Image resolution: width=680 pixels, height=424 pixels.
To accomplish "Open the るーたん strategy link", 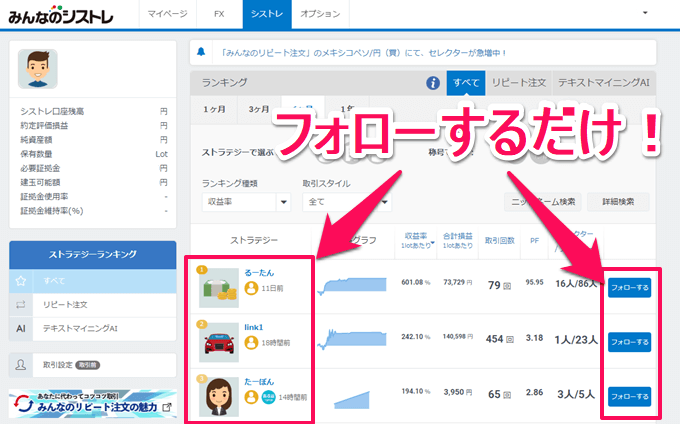I will pyautogui.click(x=259, y=273).
